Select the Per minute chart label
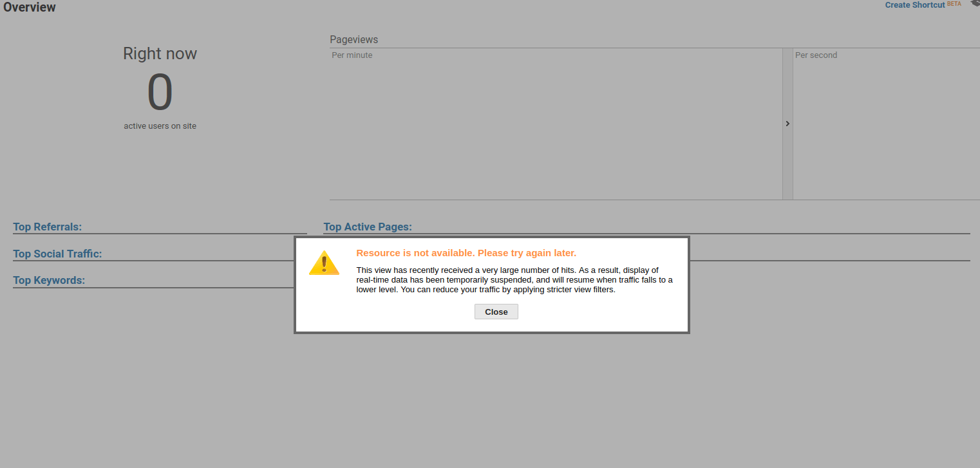The height and width of the screenshot is (468, 980). click(x=352, y=55)
